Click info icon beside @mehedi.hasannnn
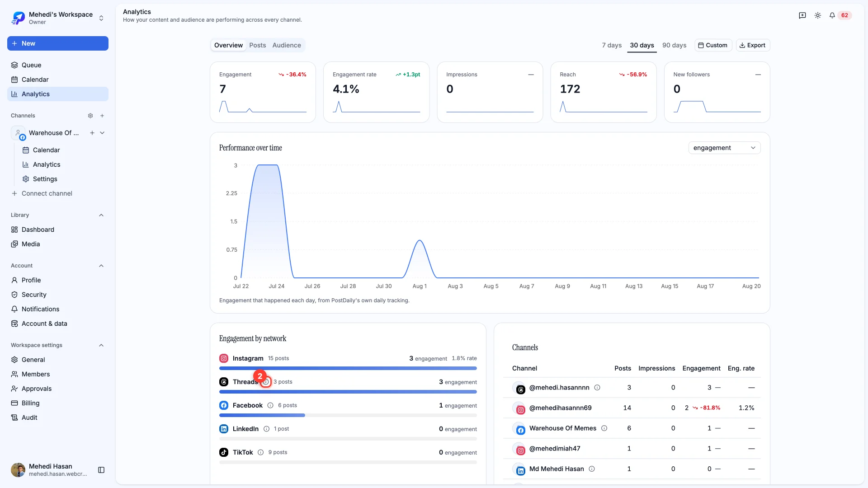 (597, 388)
